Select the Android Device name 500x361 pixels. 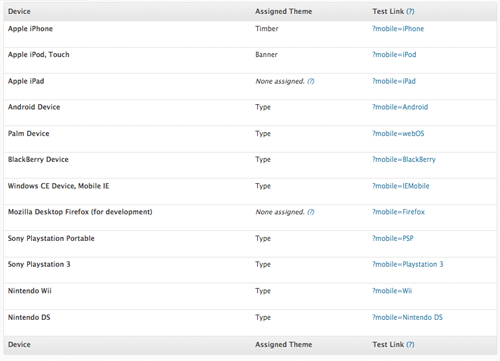click(x=34, y=107)
